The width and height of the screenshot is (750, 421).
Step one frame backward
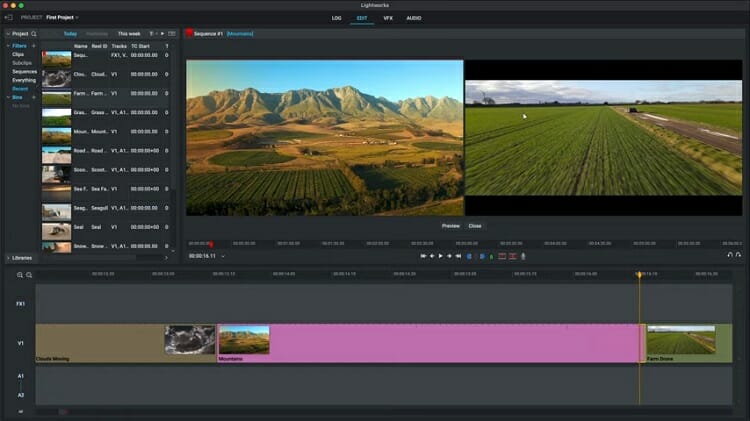(x=432, y=256)
